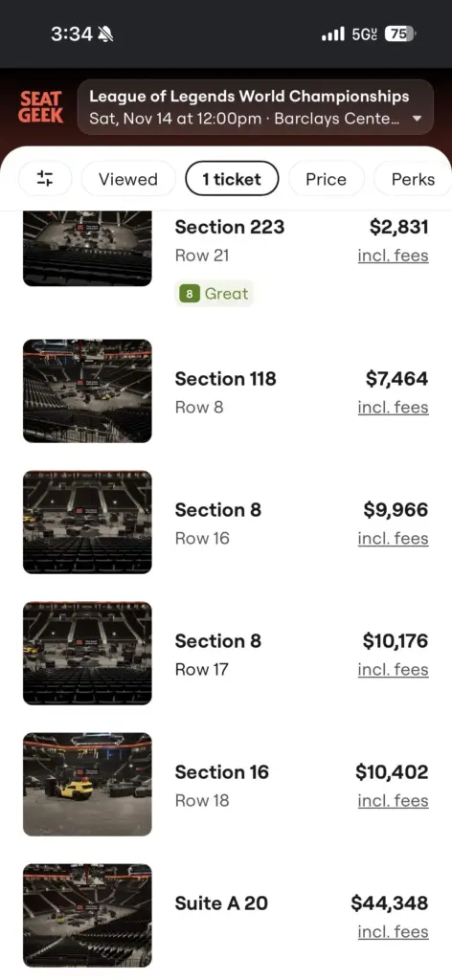Open the Section 118 seat view thumbnail

coord(87,390)
